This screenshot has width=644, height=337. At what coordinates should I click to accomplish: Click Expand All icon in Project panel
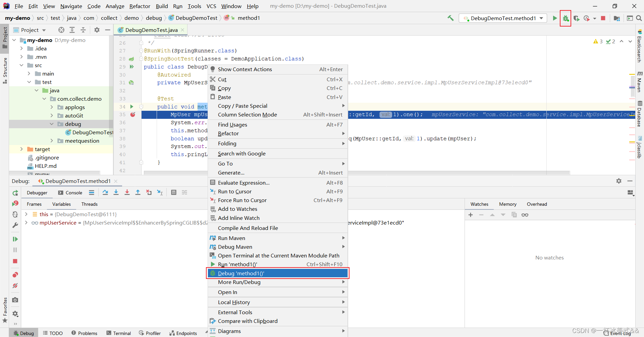tap(72, 30)
